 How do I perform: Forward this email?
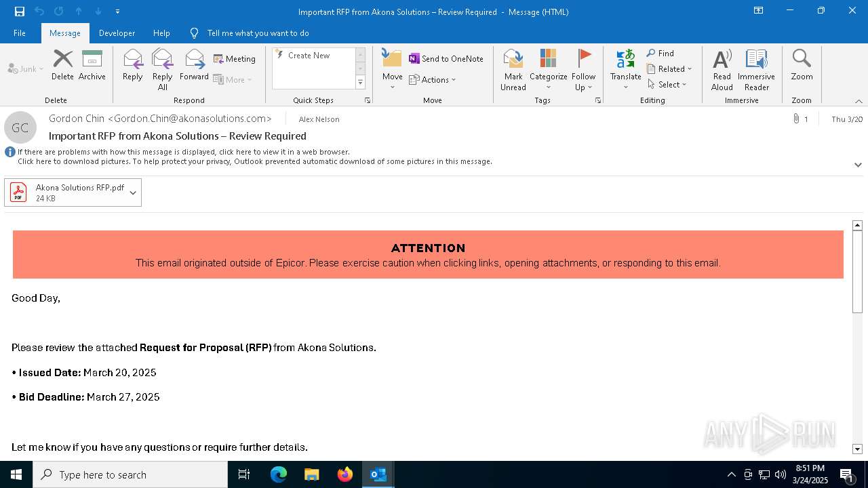coord(195,66)
